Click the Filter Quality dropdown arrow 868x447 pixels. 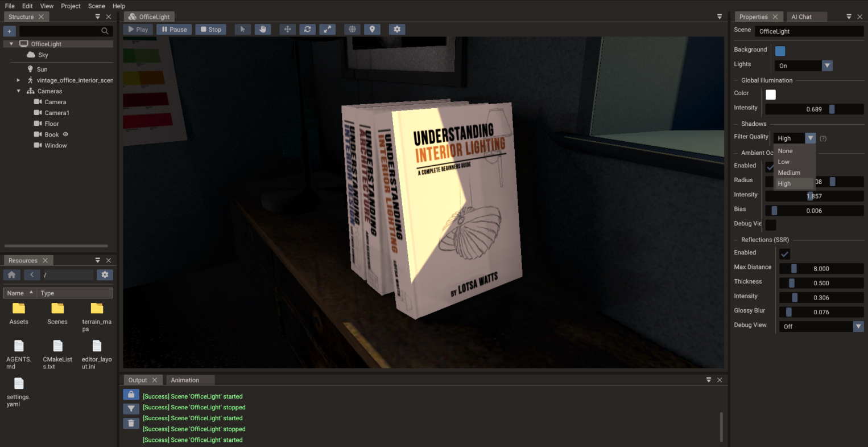(811, 138)
